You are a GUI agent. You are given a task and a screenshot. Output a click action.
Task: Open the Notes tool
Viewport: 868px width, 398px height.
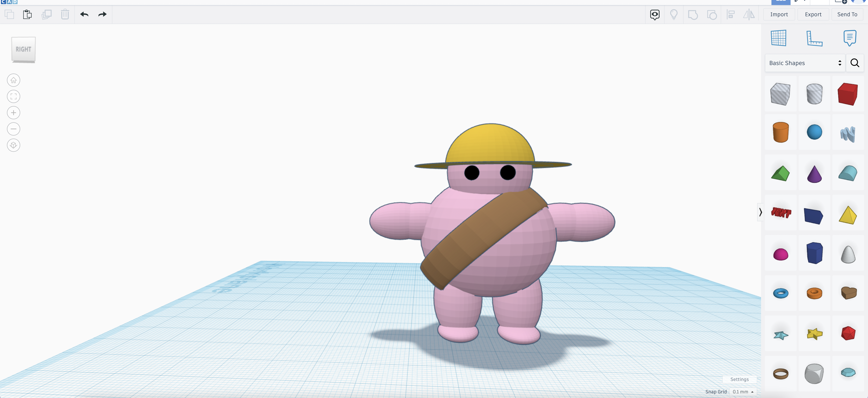(x=850, y=38)
